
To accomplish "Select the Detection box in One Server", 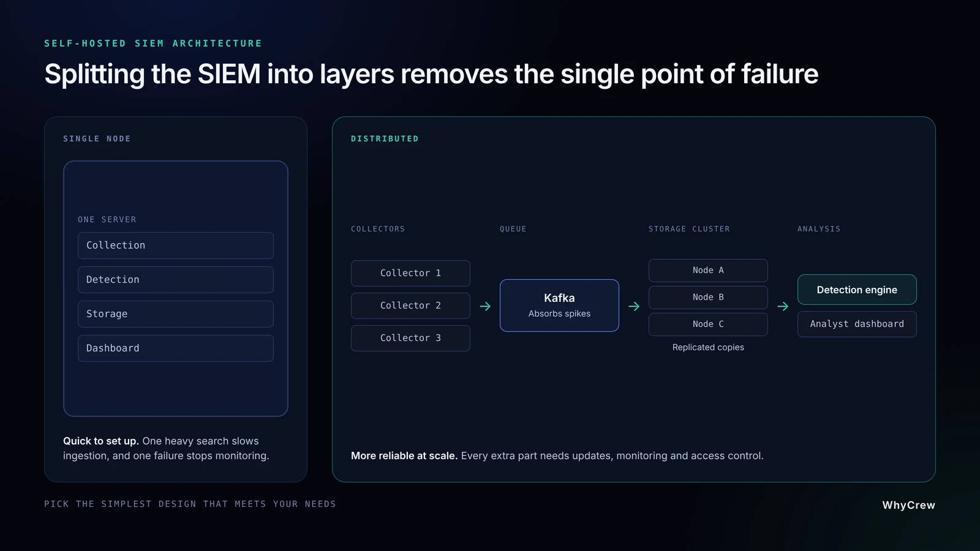I will pyautogui.click(x=175, y=280).
